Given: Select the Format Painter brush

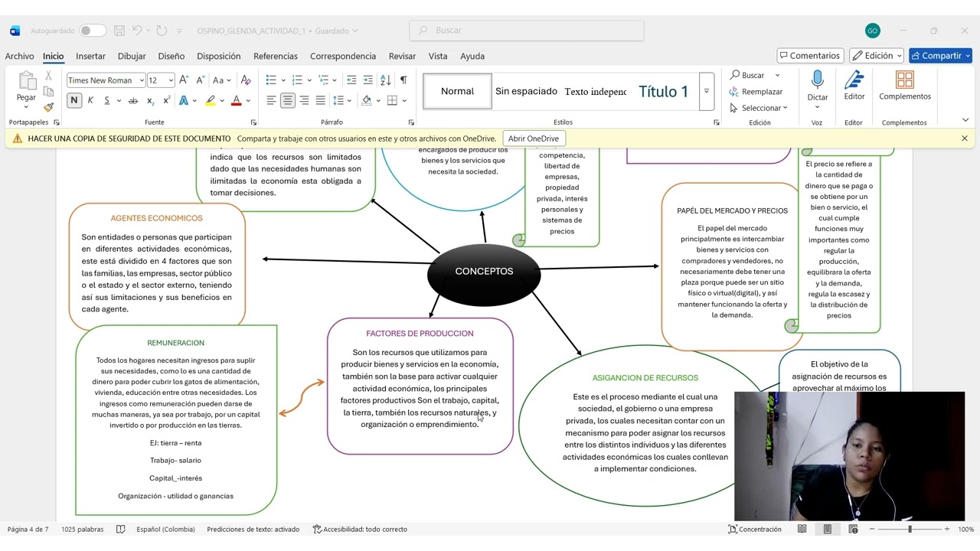Looking at the screenshot, I should coord(48,107).
